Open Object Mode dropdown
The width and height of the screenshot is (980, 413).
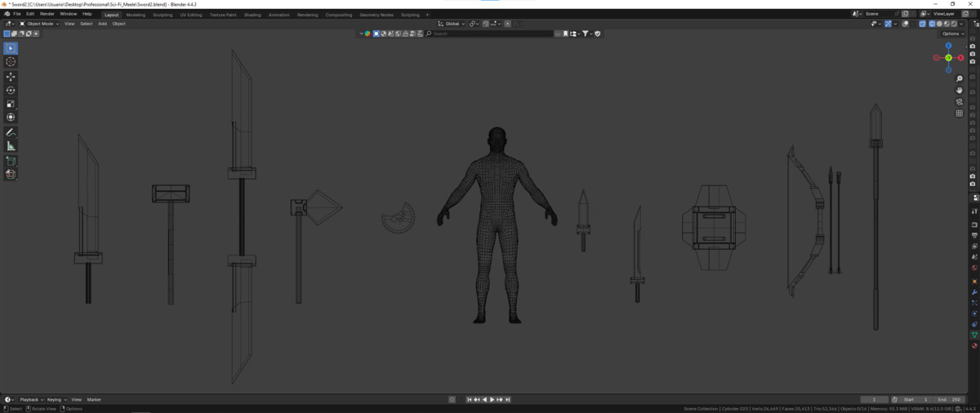point(38,24)
